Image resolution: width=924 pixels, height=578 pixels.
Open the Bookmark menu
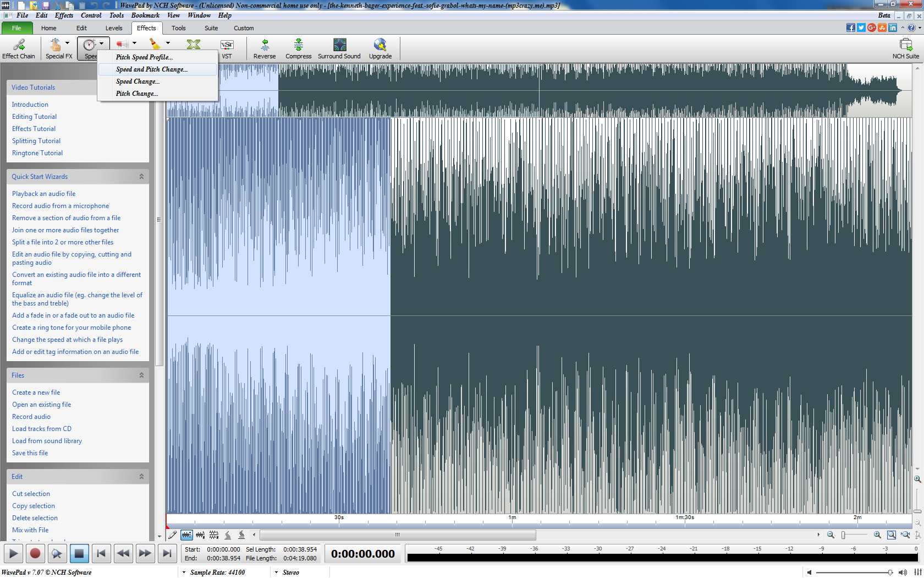point(145,15)
